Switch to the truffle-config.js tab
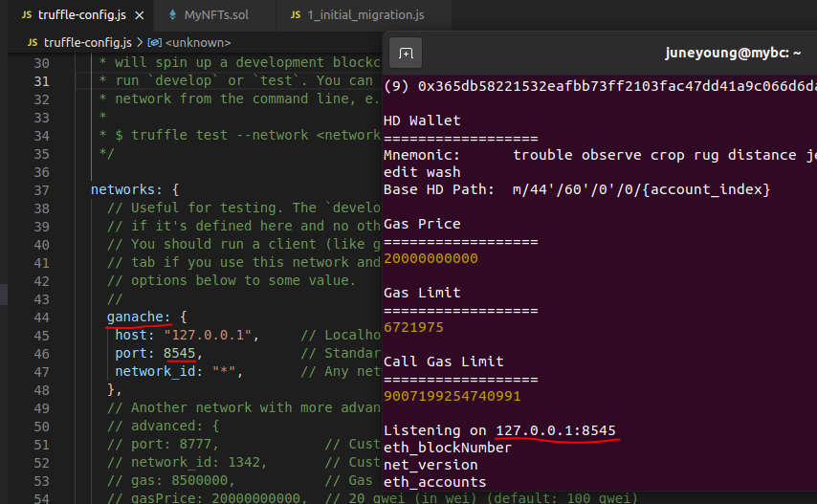 pyautogui.click(x=82, y=15)
